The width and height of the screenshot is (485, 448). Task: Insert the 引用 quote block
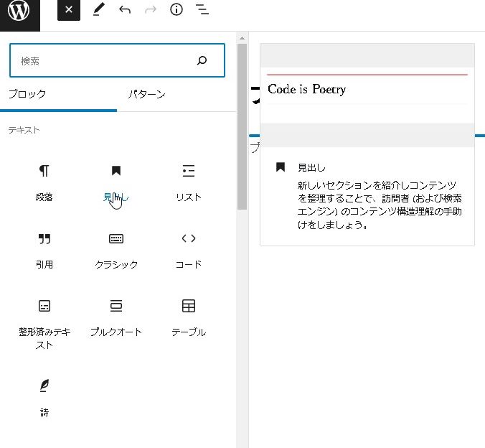[44, 250]
